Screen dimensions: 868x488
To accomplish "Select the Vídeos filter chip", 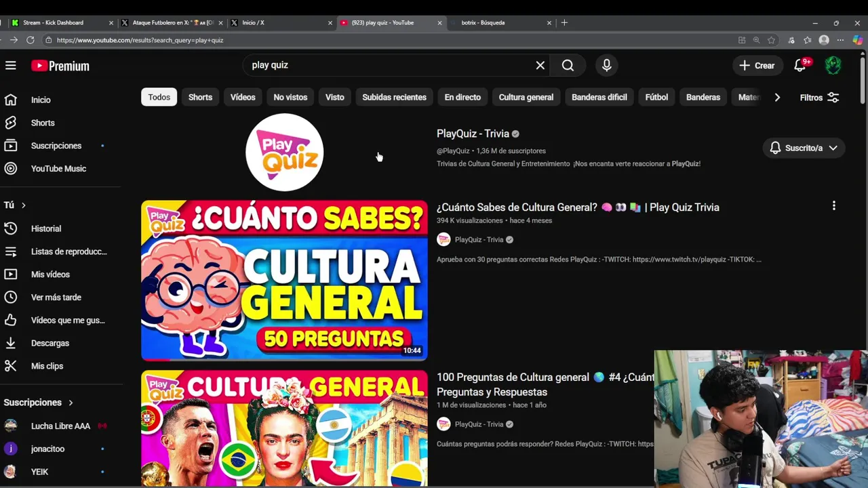I will click(243, 97).
